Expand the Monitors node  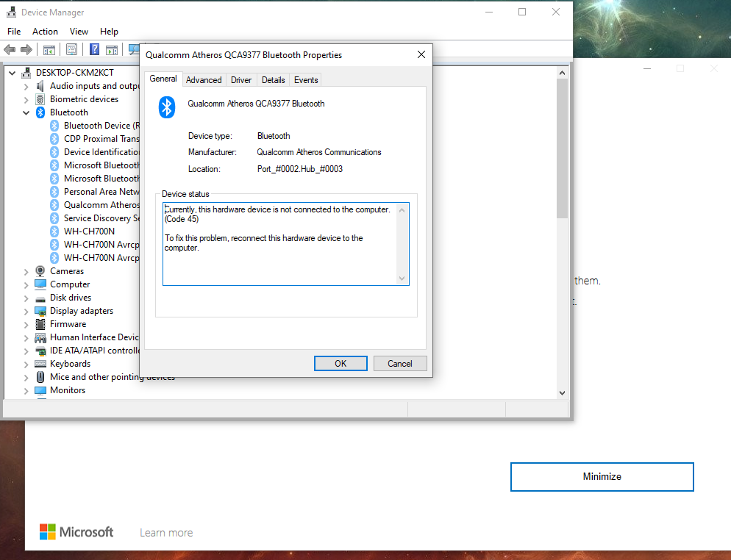point(26,390)
